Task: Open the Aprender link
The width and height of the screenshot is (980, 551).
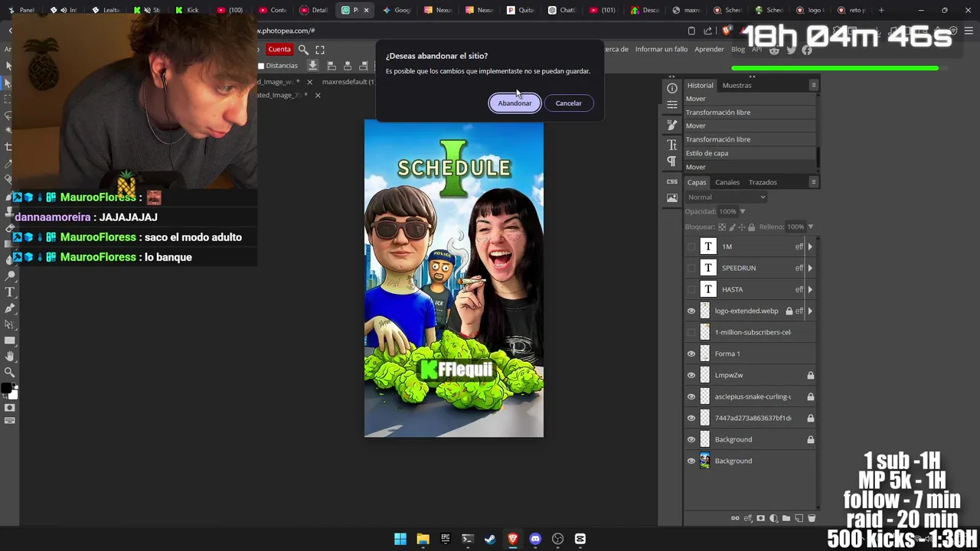Action: pos(709,50)
